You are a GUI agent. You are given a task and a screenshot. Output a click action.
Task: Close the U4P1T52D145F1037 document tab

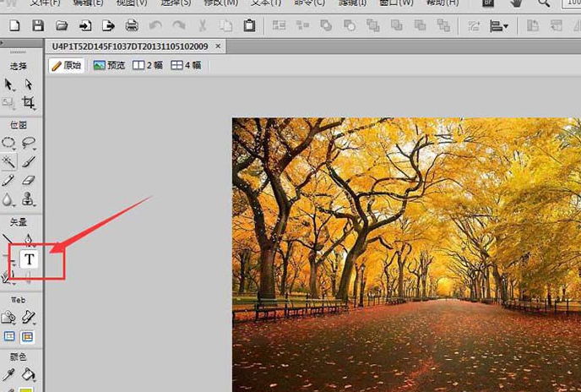pyautogui.click(x=220, y=46)
